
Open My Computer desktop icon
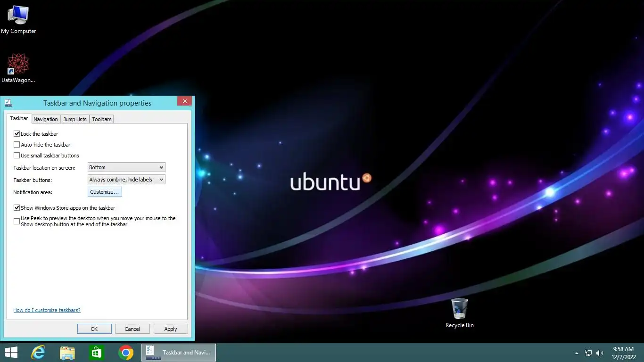pyautogui.click(x=18, y=20)
